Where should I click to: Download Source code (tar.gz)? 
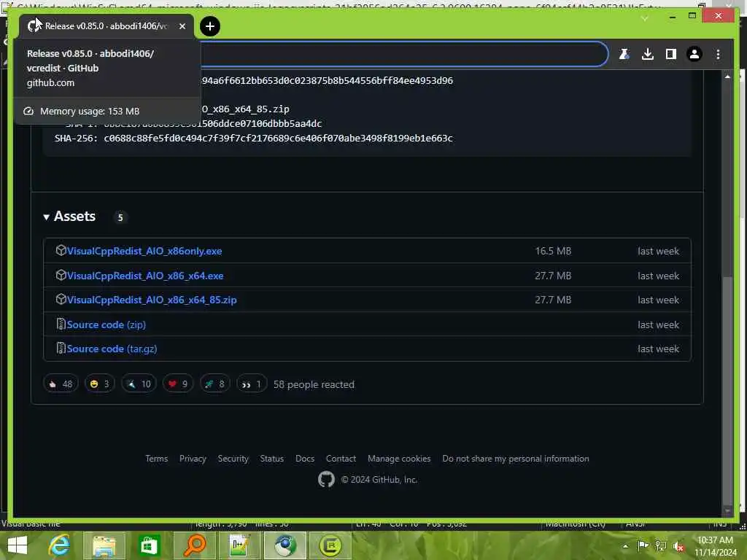coord(112,349)
